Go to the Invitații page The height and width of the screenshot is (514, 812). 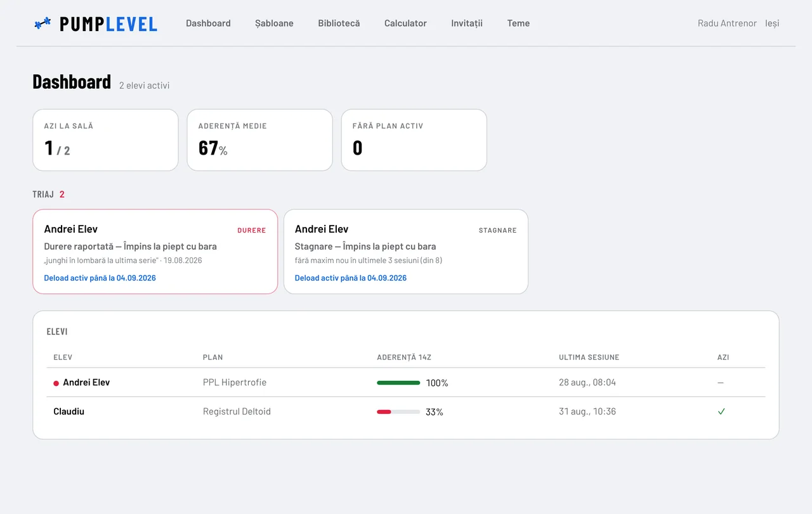pyautogui.click(x=467, y=23)
